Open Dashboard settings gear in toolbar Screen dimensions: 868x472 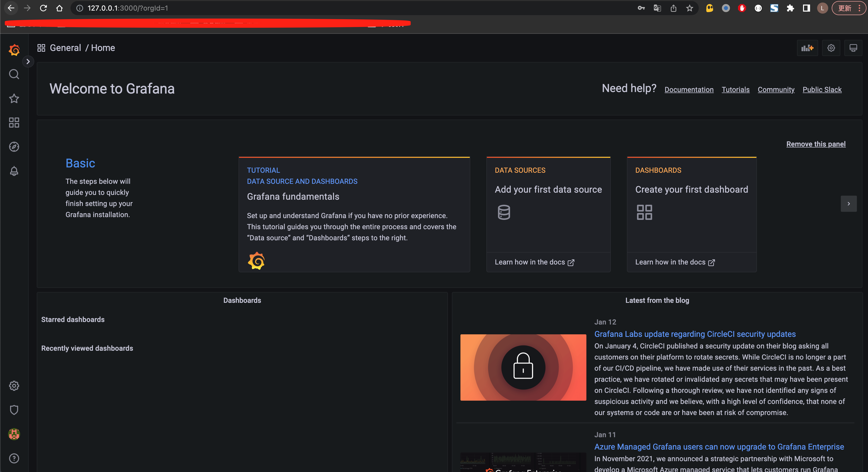point(831,48)
